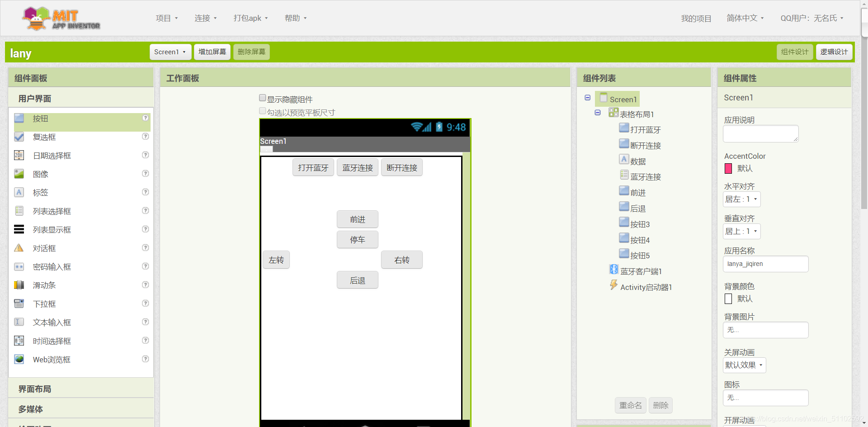This screenshot has height=427, width=868.
Task: Select the 对话框 notifier warning icon
Action: (x=19, y=248)
